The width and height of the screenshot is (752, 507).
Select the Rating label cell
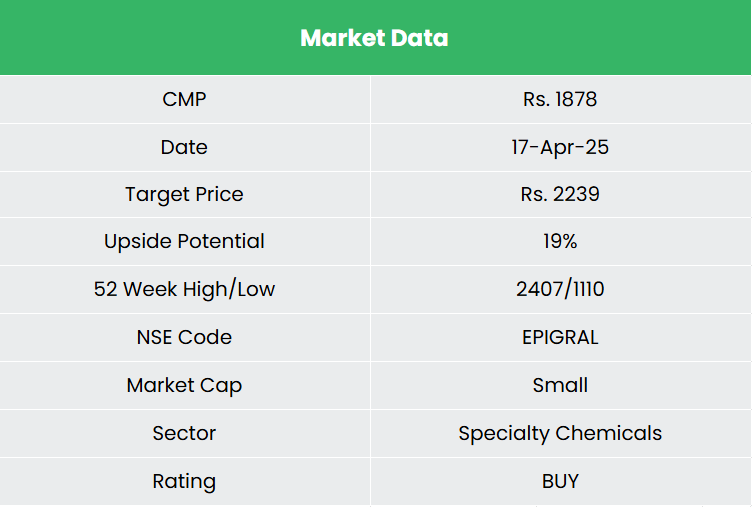tap(184, 481)
